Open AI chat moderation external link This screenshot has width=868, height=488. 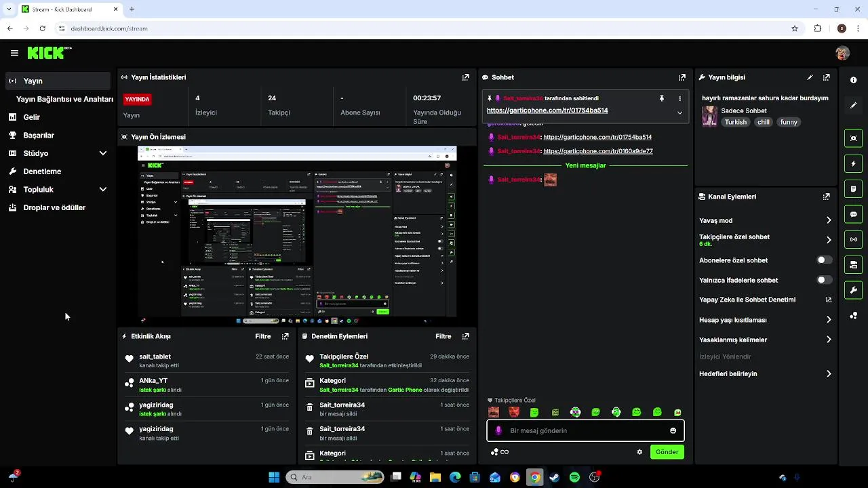[x=829, y=300]
